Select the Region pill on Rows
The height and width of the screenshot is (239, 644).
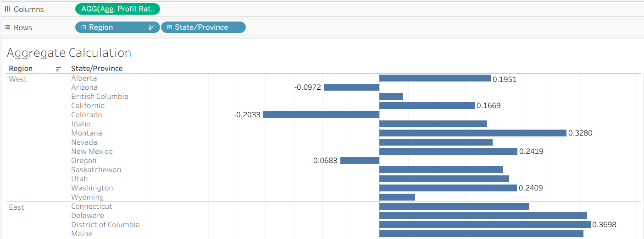tap(117, 27)
